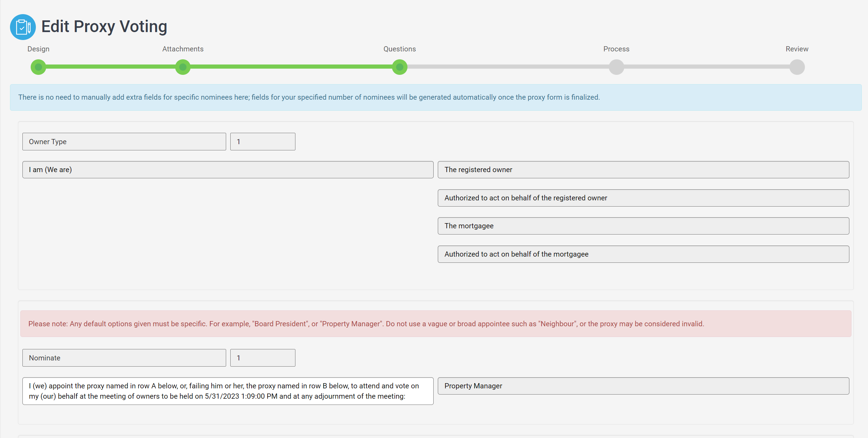Click the Review step label
This screenshot has width=868, height=438.
tap(797, 49)
